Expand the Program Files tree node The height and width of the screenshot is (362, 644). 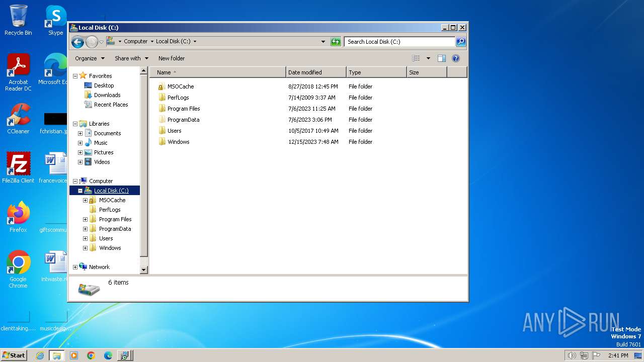(85, 219)
